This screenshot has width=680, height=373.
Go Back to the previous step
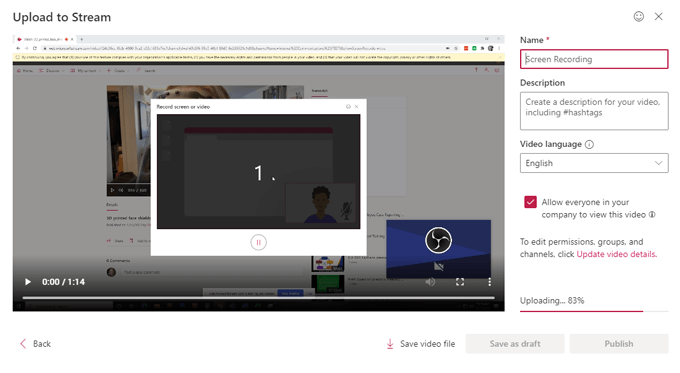click(x=36, y=344)
